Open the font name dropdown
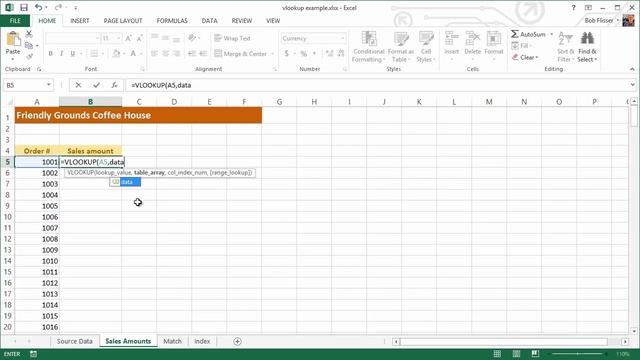640x360 pixels. pyautogui.click(x=97, y=38)
